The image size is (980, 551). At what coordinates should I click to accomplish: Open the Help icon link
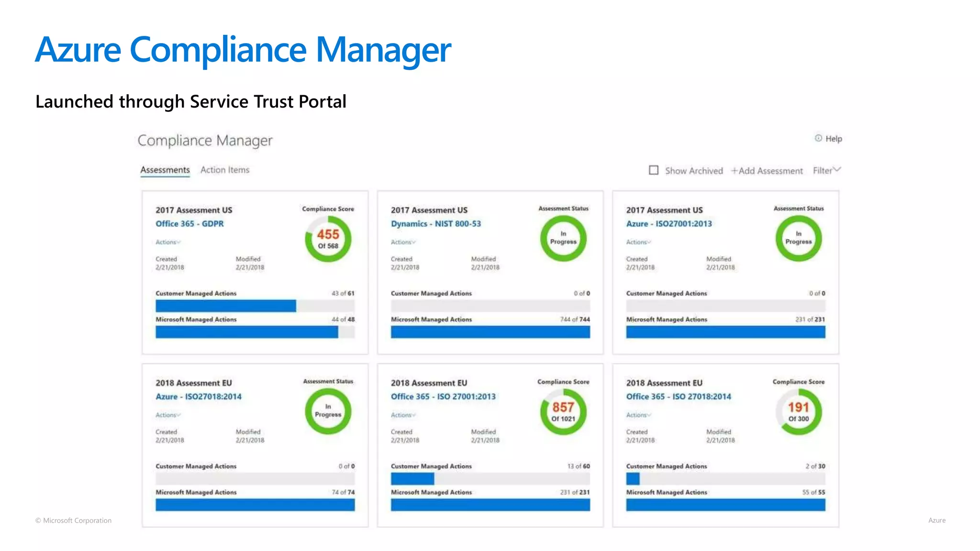click(818, 138)
